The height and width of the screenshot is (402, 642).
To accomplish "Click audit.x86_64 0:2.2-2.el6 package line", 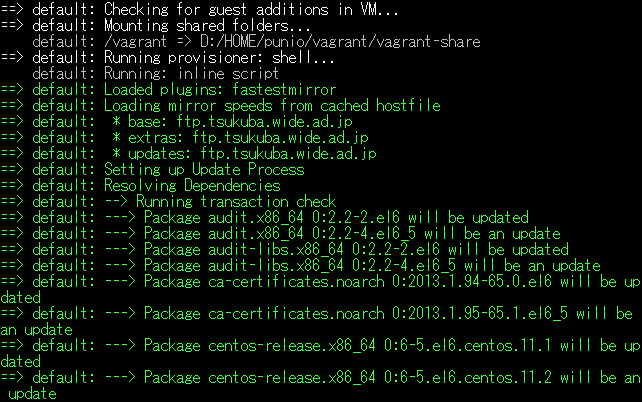I will (x=264, y=217).
